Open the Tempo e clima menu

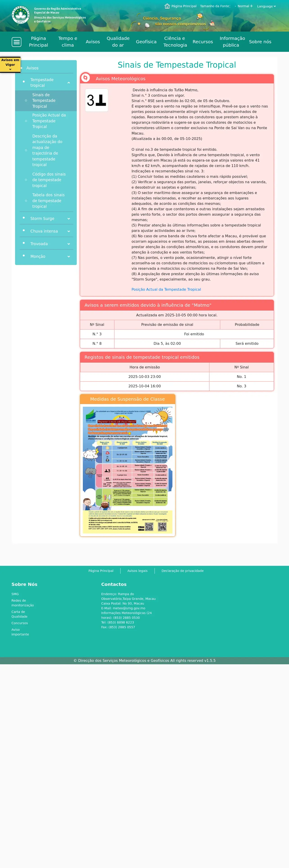[x=68, y=42]
